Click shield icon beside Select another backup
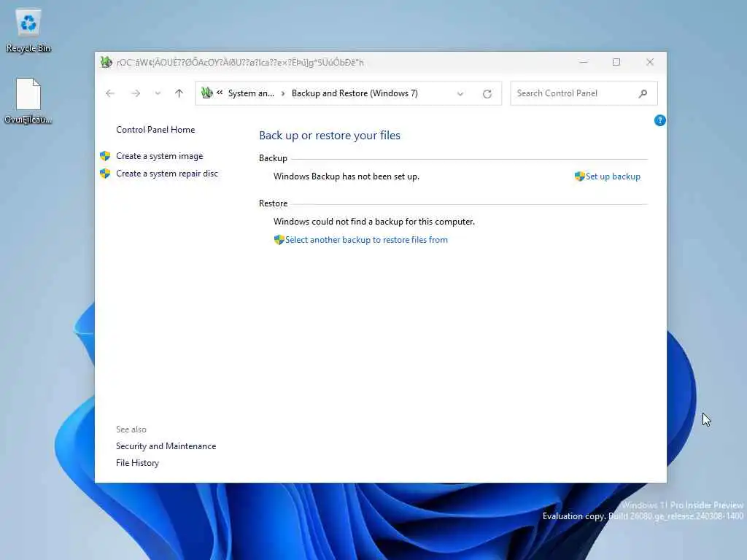The image size is (747, 560). [279, 239]
